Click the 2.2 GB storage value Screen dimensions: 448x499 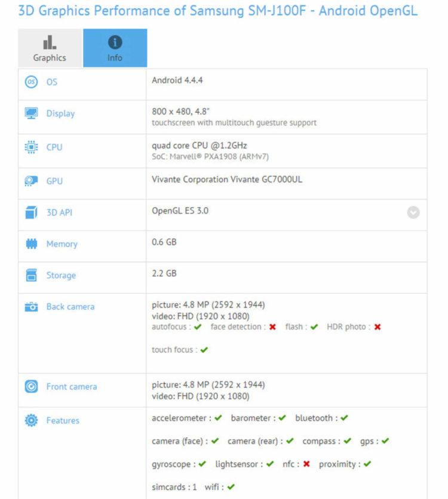click(x=164, y=273)
